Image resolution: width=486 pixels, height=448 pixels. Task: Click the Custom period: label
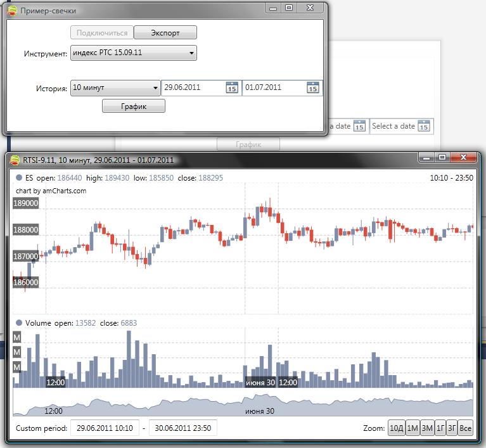pos(42,428)
